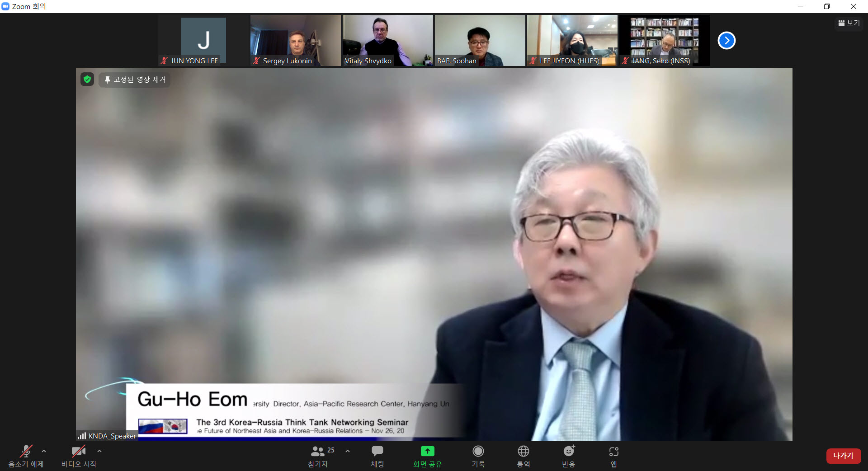Screen dimensions: 868x471
Task: Open the interpretation globe menu
Action: [523, 455]
